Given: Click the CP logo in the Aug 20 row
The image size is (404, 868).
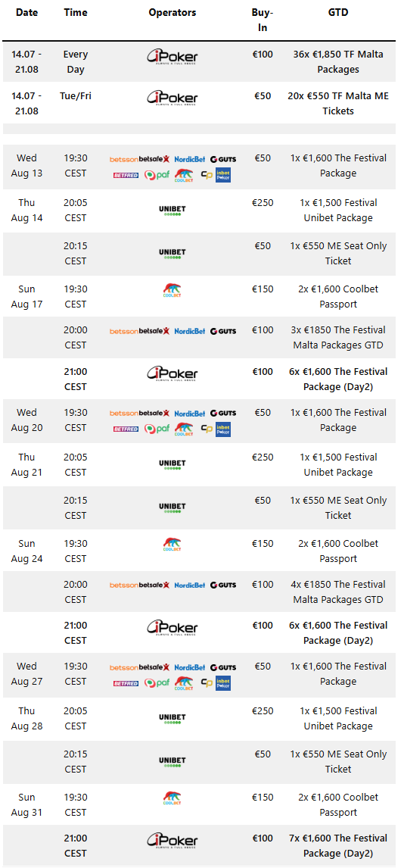Looking at the screenshot, I should tap(207, 429).
